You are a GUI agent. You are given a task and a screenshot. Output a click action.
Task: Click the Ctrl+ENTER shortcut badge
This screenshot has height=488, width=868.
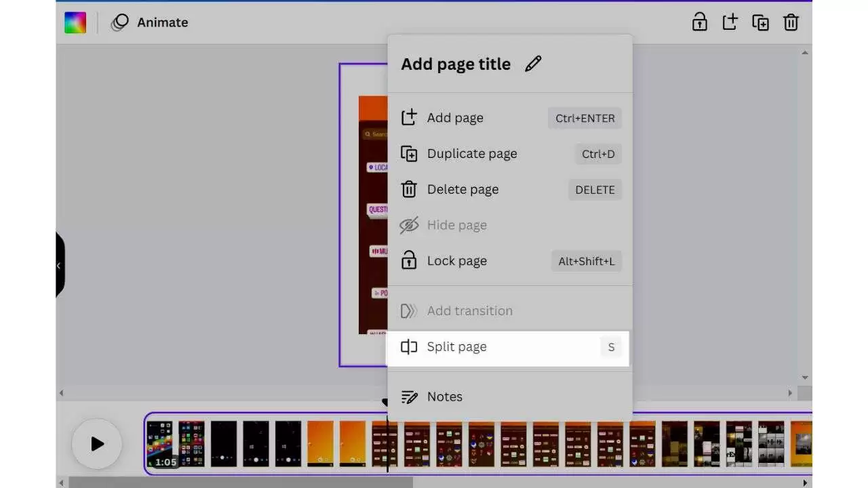coord(585,118)
